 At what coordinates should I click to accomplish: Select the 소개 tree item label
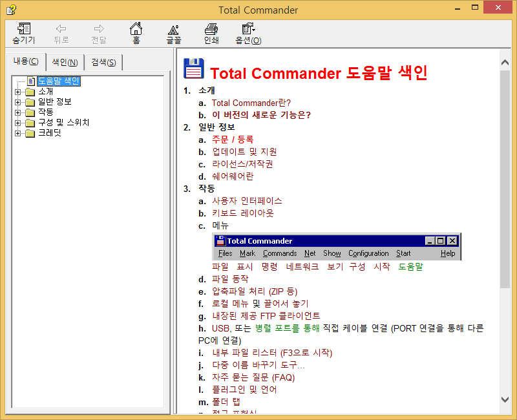pyautogui.click(x=45, y=91)
